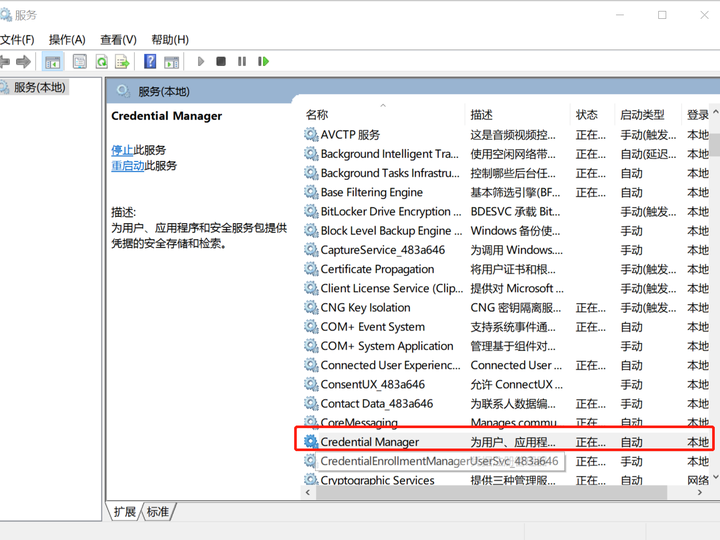Select the COM+ Event System service name

(372, 326)
